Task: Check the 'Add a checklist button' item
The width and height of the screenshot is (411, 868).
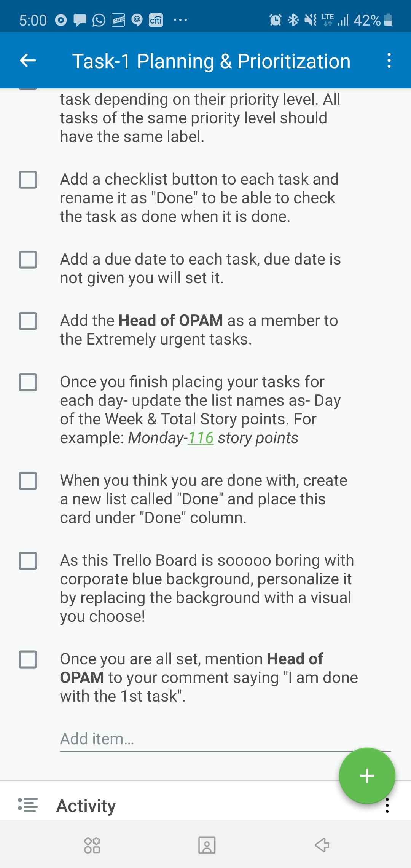Action: click(28, 180)
